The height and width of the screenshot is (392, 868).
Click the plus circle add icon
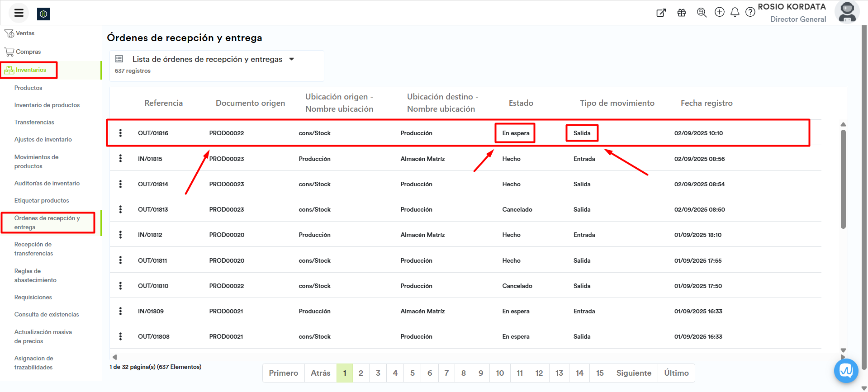coord(719,12)
